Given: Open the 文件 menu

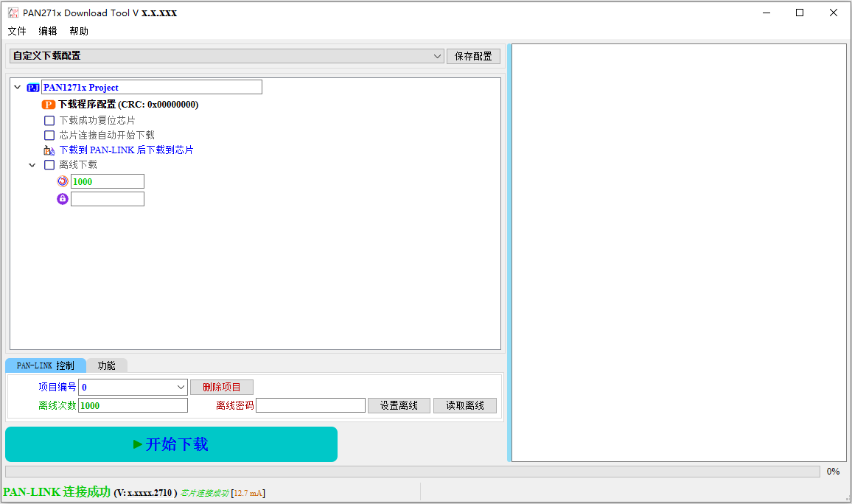Looking at the screenshot, I should click(17, 31).
